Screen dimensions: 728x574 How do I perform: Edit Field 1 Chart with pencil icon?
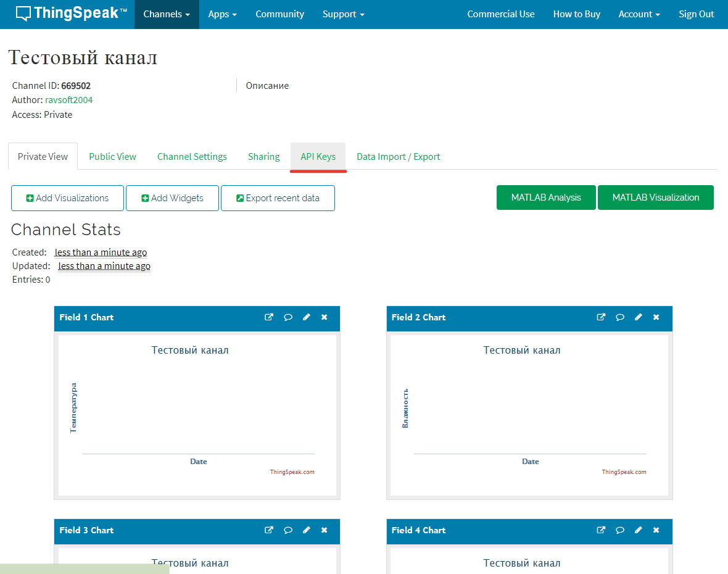307,317
